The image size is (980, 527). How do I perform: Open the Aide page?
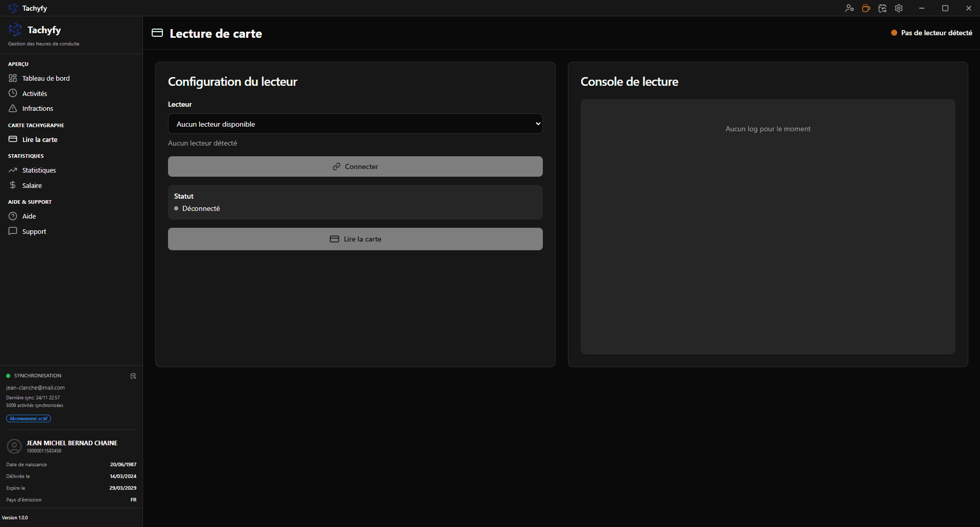(29, 216)
